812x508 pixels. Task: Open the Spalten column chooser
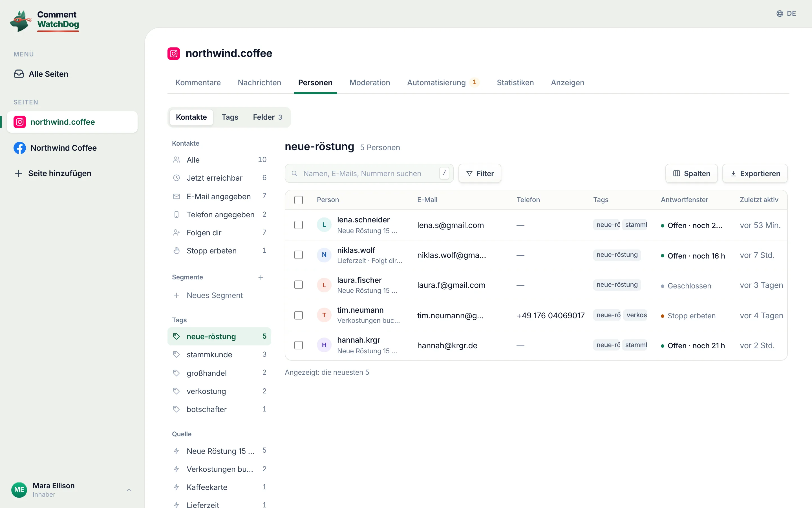tap(692, 173)
